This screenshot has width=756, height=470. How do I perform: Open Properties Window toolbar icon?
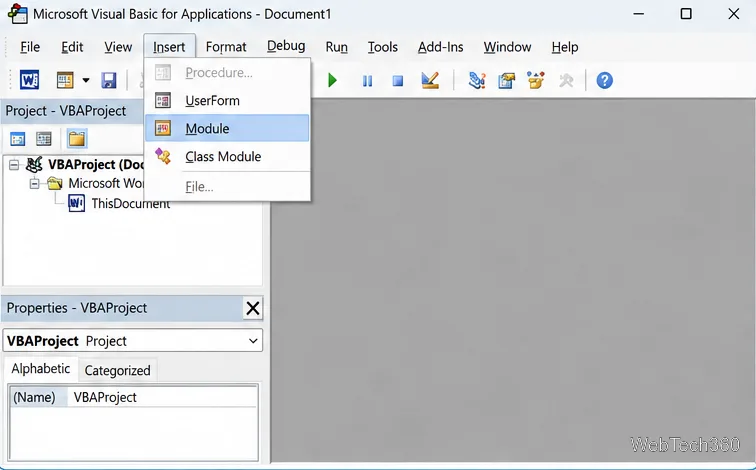[506, 80]
